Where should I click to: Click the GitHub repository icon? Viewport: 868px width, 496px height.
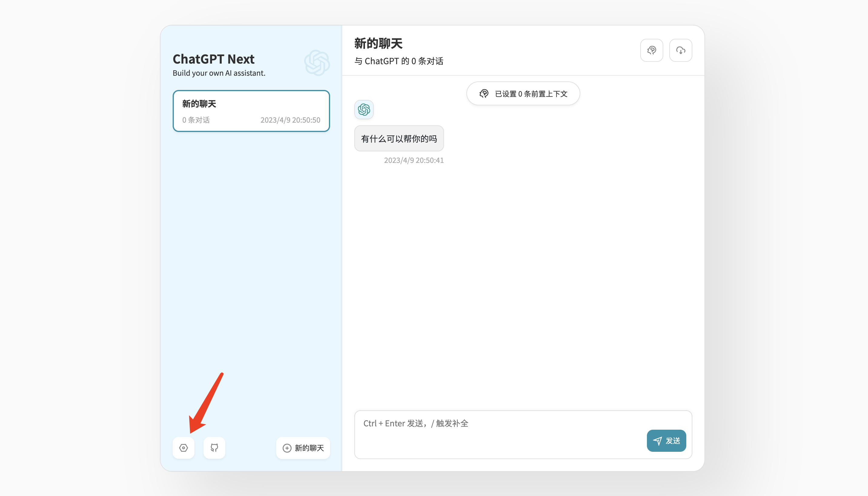pyautogui.click(x=214, y=448)
